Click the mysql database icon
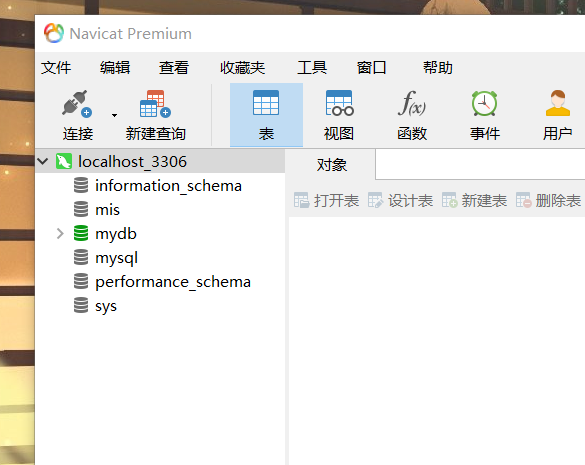This screenshot has width=585, height=465. [81, 257]
